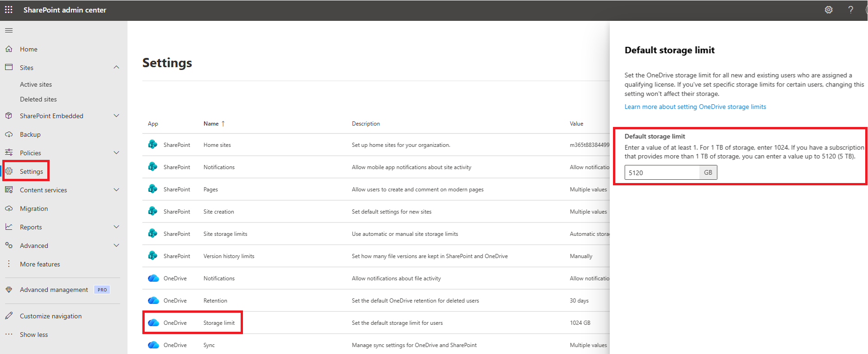Open the Site storage limits setting
Viewport: 868px width, 354px height.
225,234
